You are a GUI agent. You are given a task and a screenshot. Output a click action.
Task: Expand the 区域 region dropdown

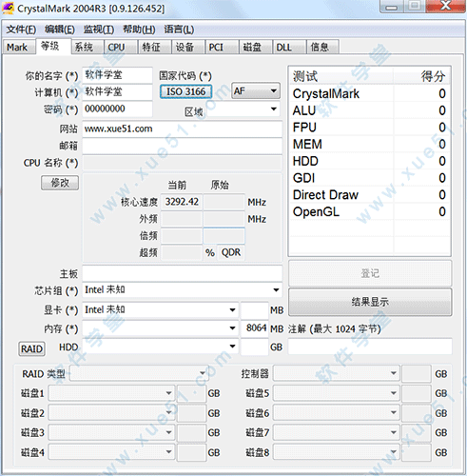[x=243, y=109]
